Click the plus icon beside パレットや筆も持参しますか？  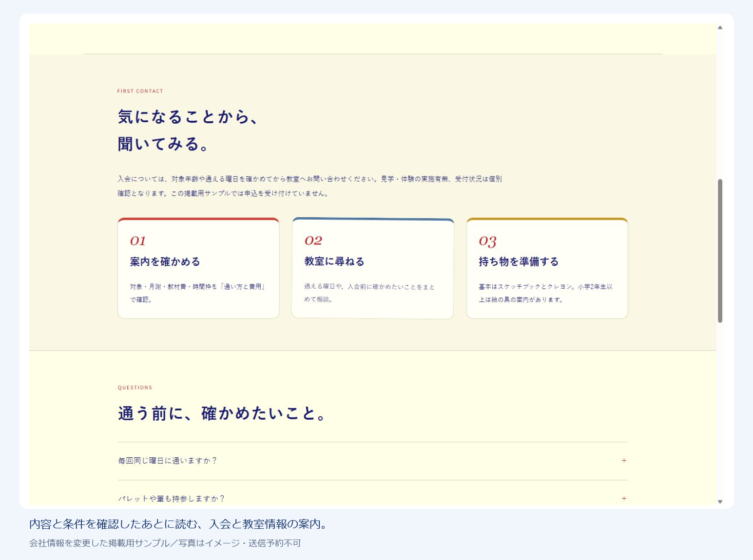click(624, 499)
